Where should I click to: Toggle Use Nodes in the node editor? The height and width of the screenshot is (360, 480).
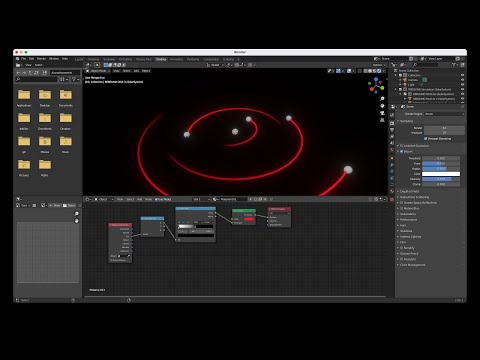pos(163,199)
